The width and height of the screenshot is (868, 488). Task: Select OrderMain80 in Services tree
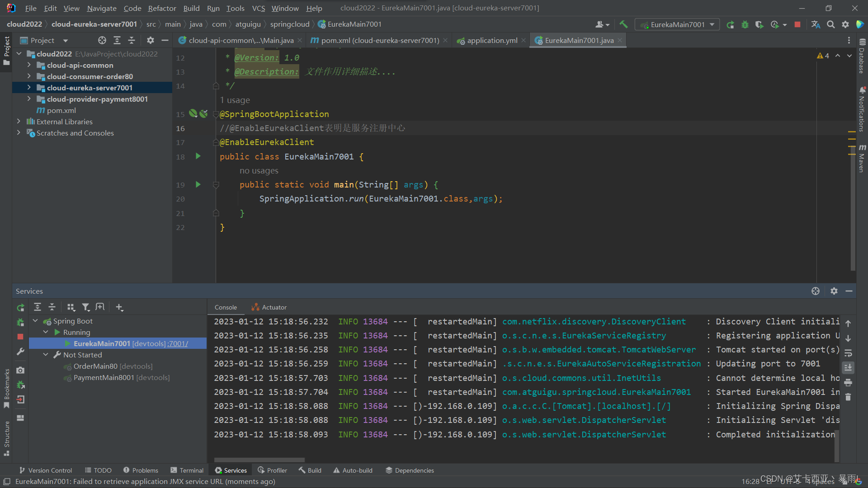95,366
